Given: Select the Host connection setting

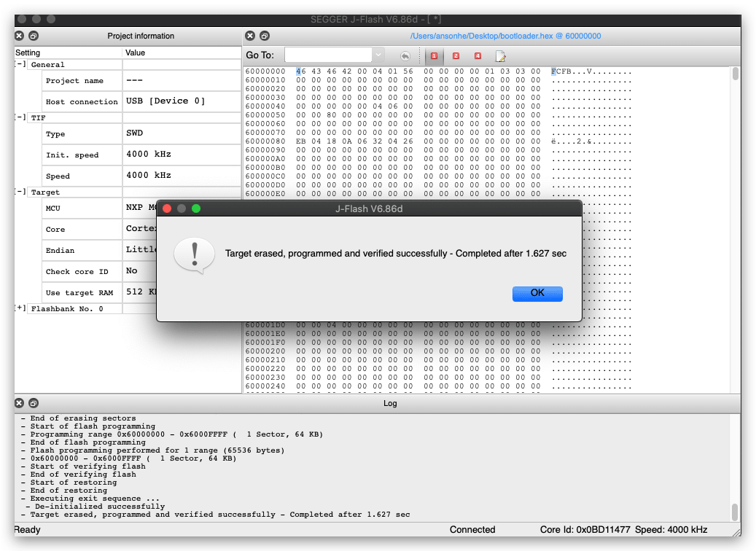Looking at the screenshot, I should click(82, 102).
